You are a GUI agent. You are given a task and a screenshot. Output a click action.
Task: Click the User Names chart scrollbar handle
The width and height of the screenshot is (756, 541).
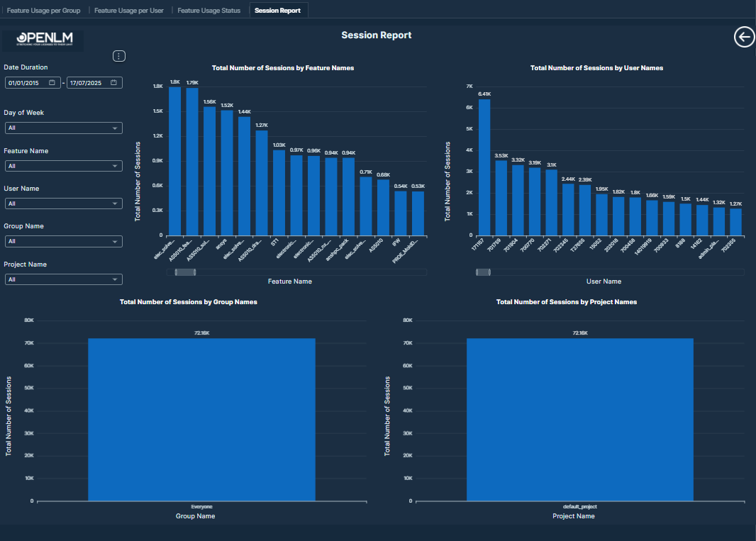483,272
